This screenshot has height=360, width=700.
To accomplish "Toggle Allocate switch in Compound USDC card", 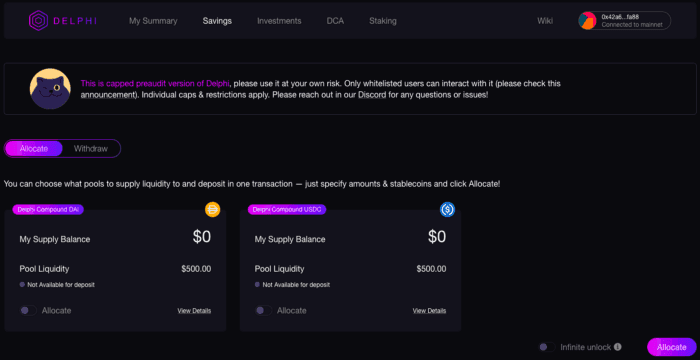I will pos(263,310).
